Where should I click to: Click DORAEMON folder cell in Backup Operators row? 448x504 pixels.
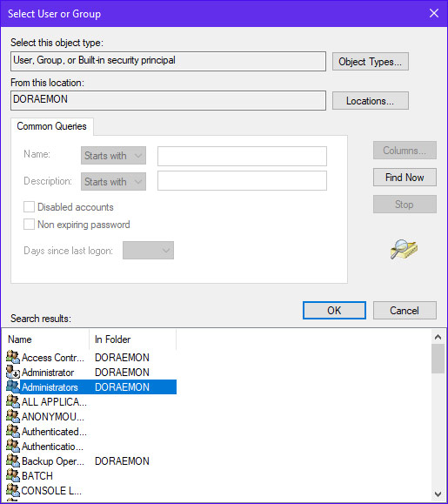(122, 461)
